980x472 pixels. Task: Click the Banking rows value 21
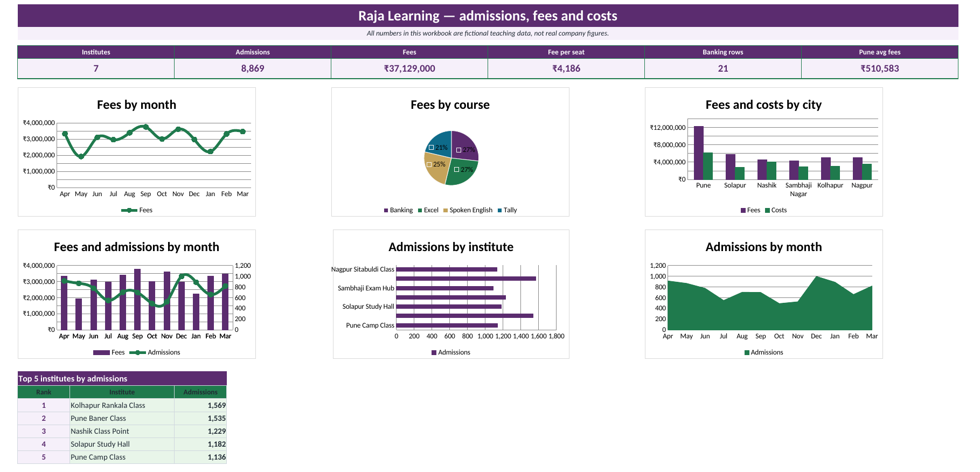(723, 68)
